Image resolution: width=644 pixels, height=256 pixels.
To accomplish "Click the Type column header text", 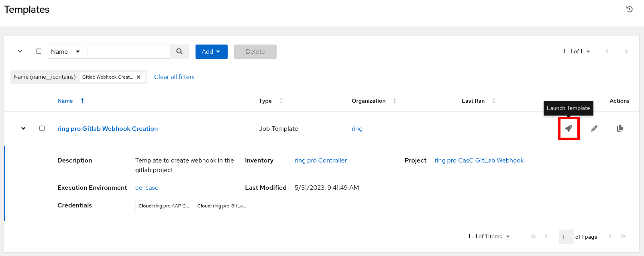I will (x=265, y=101).
